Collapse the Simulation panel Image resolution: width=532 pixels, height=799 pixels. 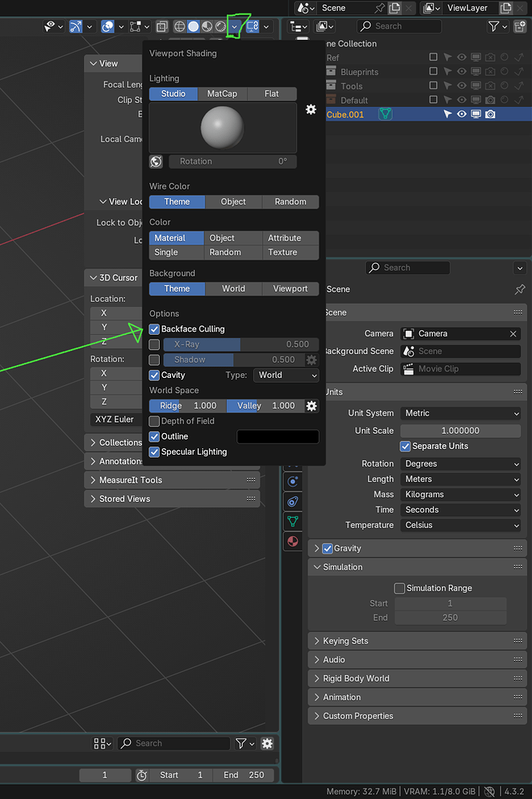click(417, 566)
